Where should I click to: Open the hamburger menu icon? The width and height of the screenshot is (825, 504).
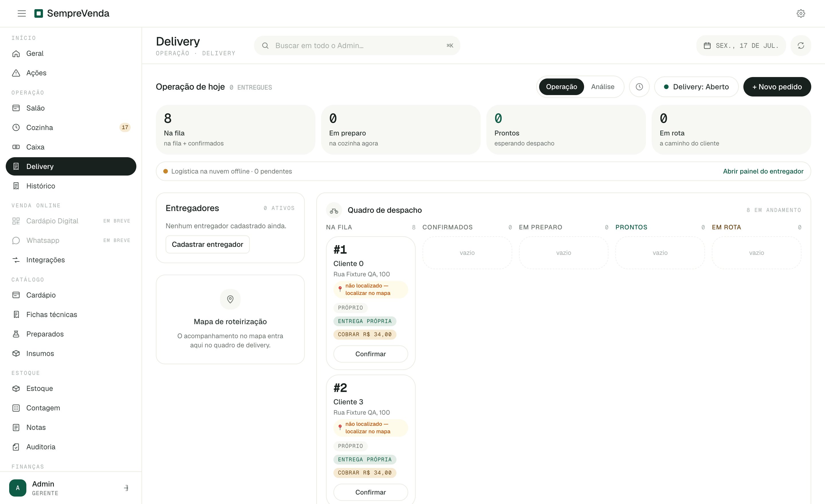click(x=22, y=13)
